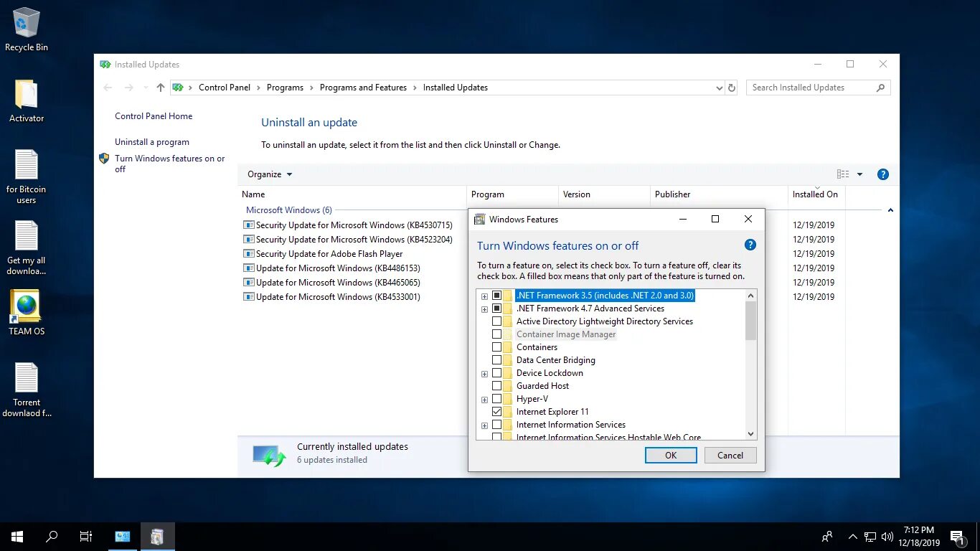
Task: Collapse the Microsoft Windows (6) group
Action: [x=890, y=210]
